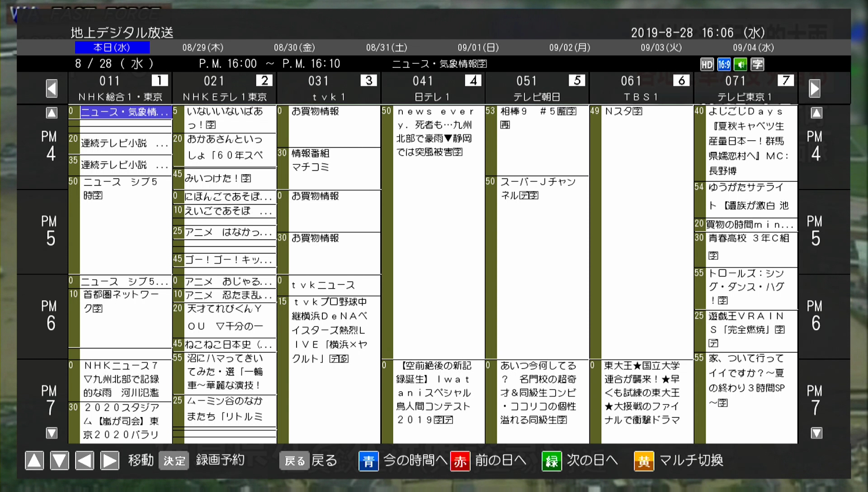Screen dimensions: 868x492
Task: Select channel 011 NHK総合1・東京 header
Action: click(x=120, y=88)
